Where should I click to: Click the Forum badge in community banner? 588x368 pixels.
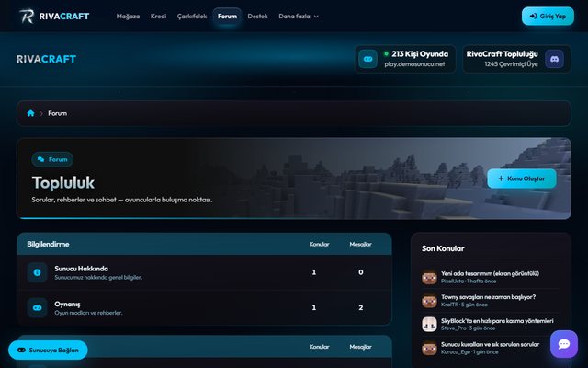(x=52, y=159)
